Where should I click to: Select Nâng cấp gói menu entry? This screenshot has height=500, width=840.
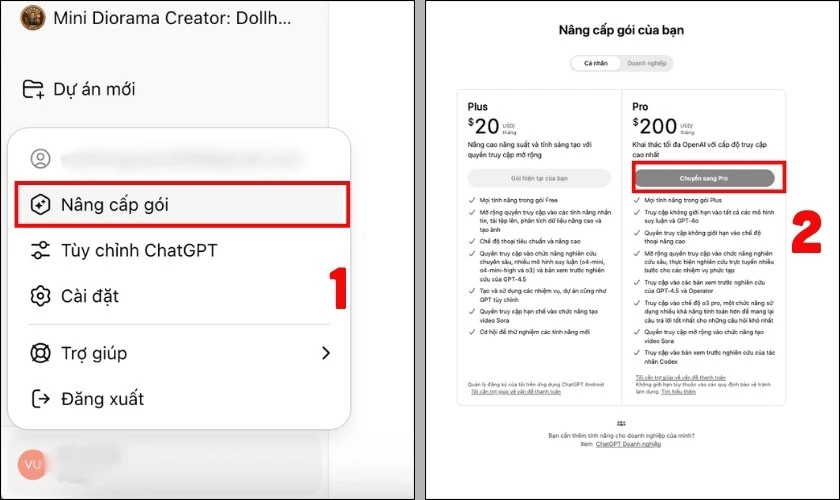[x=182, y=204]
